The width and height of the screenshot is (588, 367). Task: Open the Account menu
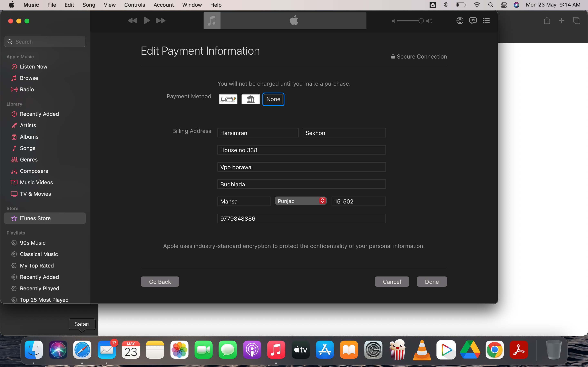tap(164, 5)
